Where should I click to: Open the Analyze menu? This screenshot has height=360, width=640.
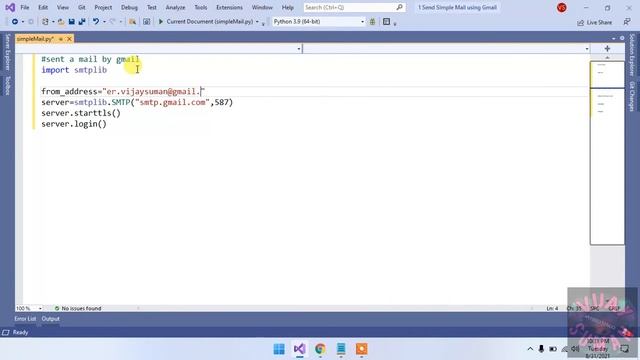[x=175, y=7]
